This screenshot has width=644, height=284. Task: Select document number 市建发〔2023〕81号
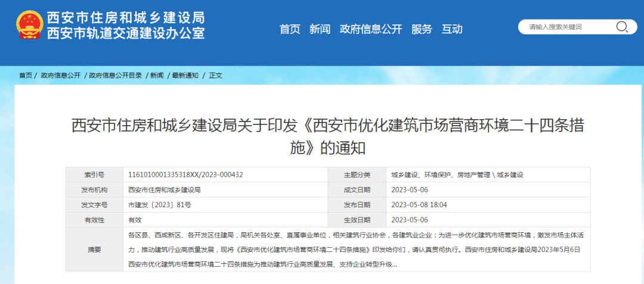[160, 205]
